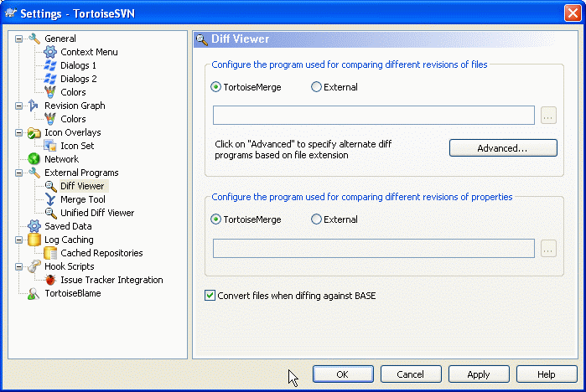The height and width of the screenshot is (392, 586).
Task: Browse for external properties diff program
Action: click(x=548, y=248)
